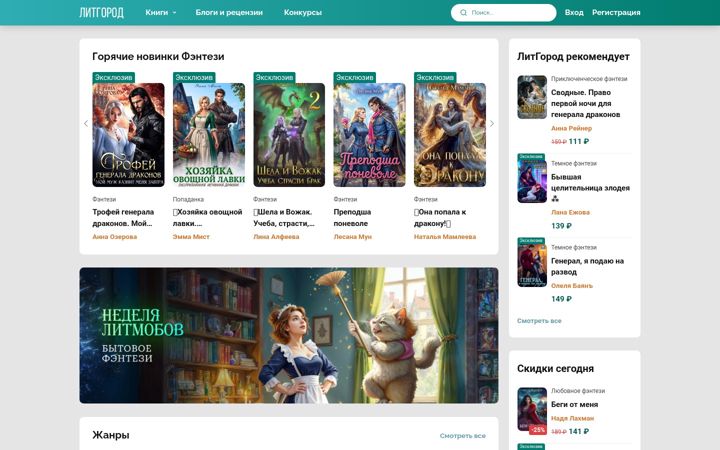Click the search magnifier icon
Image resolution: width=720 pixels, height=450 pixels.
(x=463, y=12)
